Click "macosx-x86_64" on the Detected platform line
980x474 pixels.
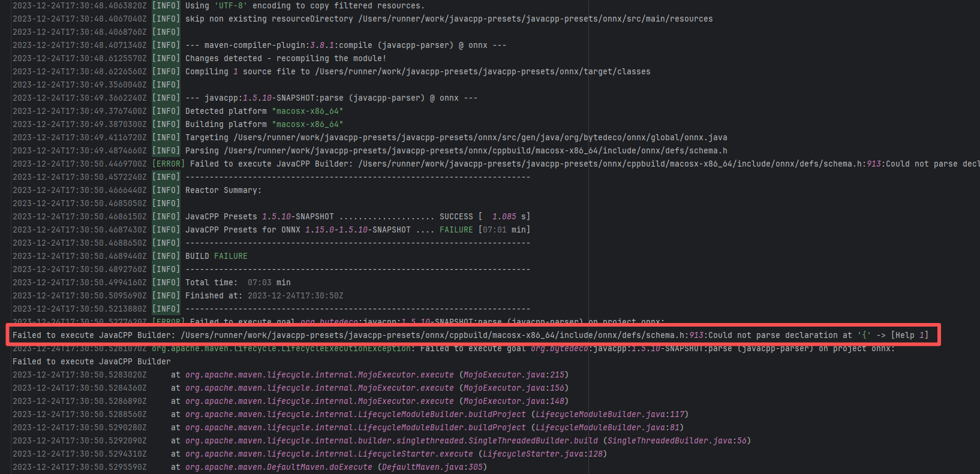(x=307, y=111)
